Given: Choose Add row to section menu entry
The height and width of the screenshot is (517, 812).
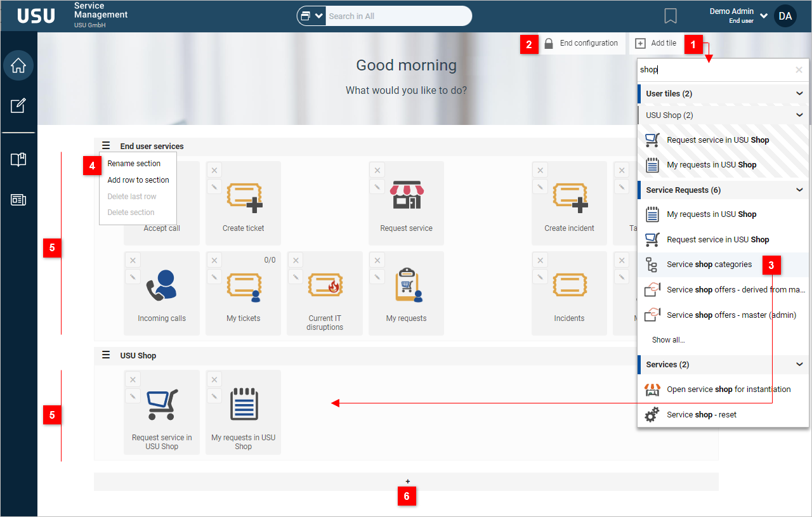Looking at the screenshot, I should pyautogui.click(x=138, y=180).
